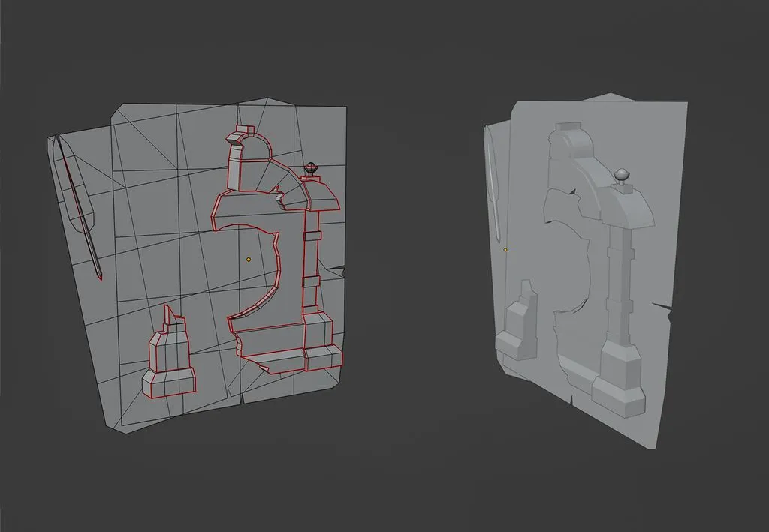Select the large pillar base block on the shaded model

[x=618, y=379]
